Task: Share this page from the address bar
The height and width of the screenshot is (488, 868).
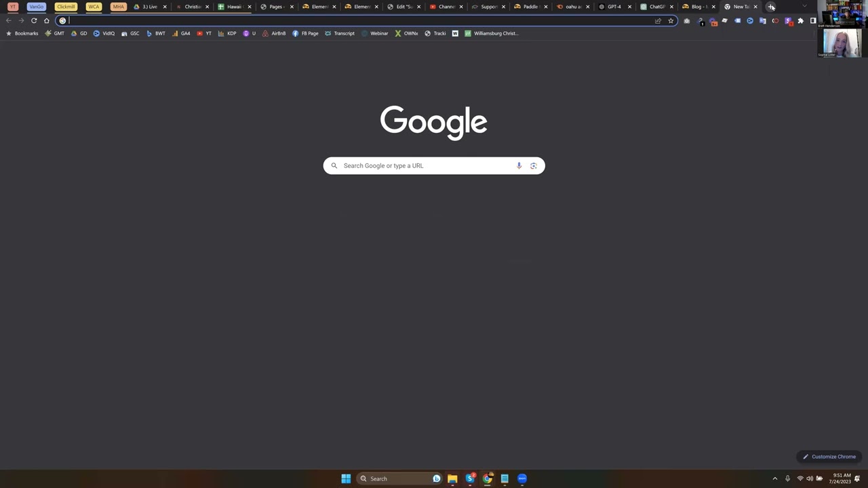Action: pyautogui.click(x=658, y=20)
